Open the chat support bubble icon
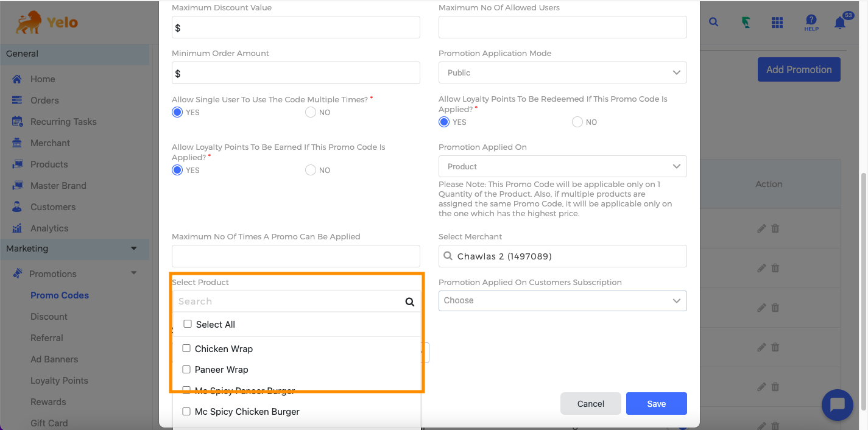The image size is (868, 430). (x=837, y=405)
